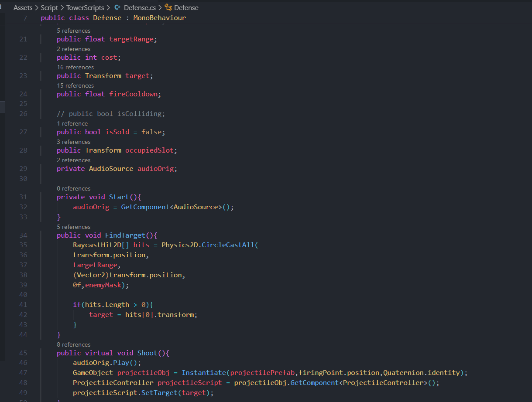The image size is (532, 402).
Task: Click hits[0] on line 42
Action: point(139,315)
